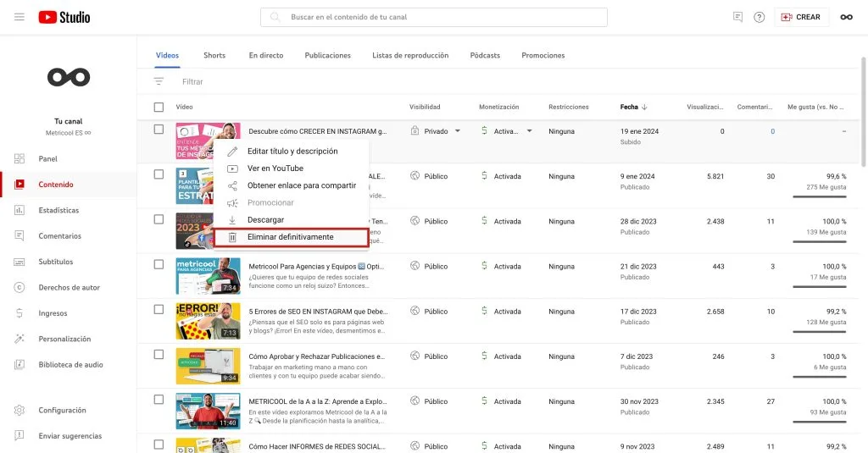Image resolution: width=868 pixels, height=453 pixels.
Task: Click the Comentarios sidebar icon
Action: [x=19, y=235]
